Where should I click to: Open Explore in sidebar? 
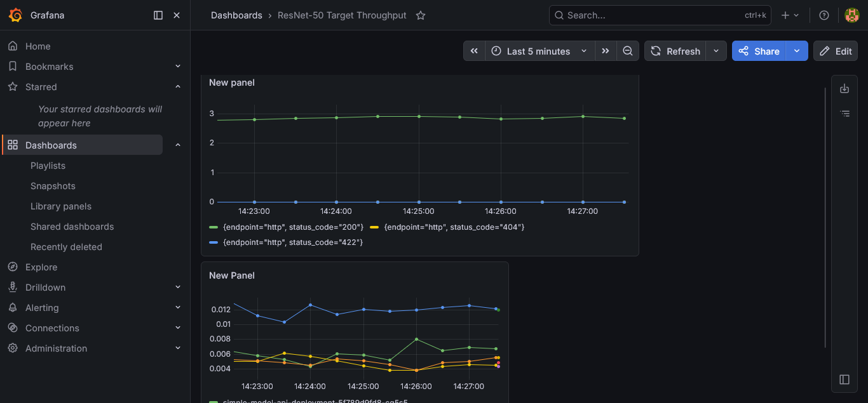tap(41, 267)
